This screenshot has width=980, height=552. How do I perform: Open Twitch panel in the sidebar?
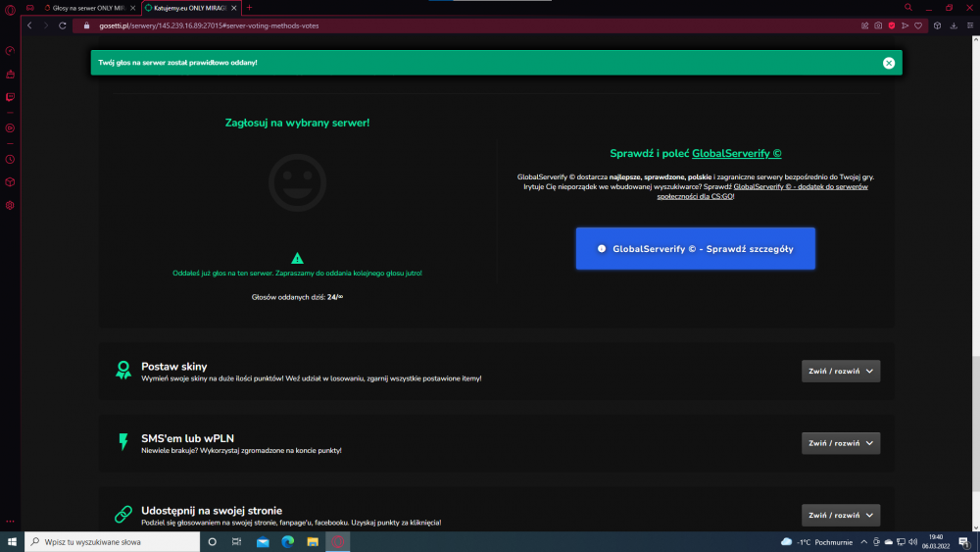(10, 97)
